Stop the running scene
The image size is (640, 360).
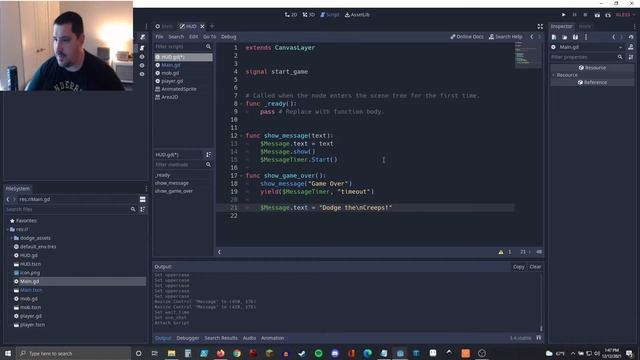click(x=585, y=15)
